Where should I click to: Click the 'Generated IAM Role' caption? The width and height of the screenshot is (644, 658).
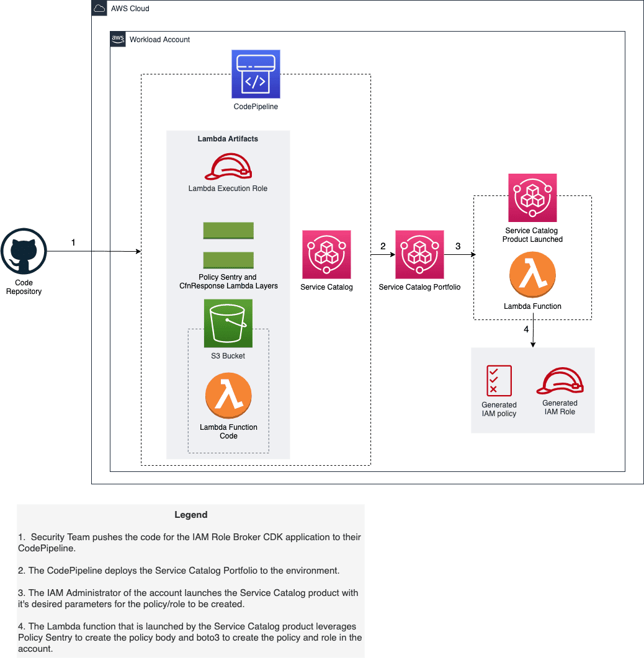pyautogui.click(x=560, y=407)
